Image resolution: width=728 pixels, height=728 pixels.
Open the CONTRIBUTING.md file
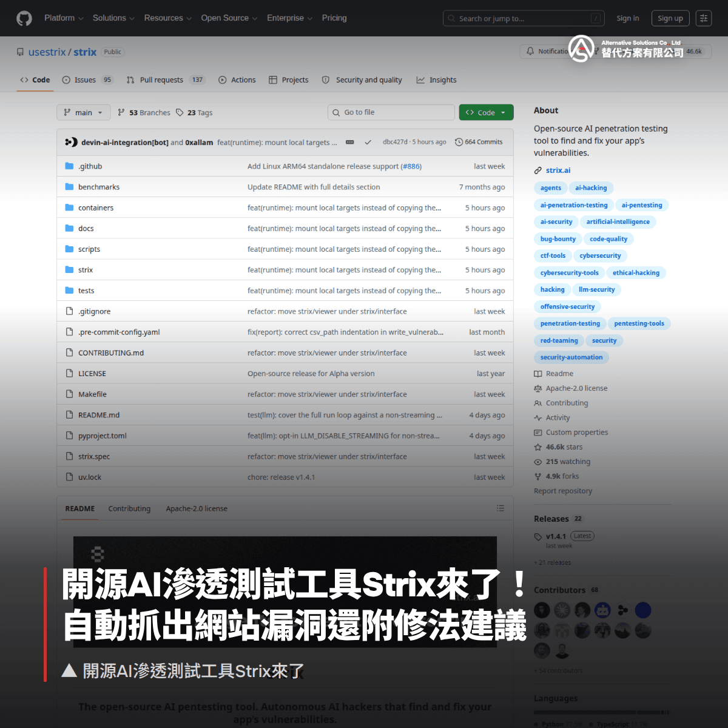pyautogui.click(x=111, y=353)
